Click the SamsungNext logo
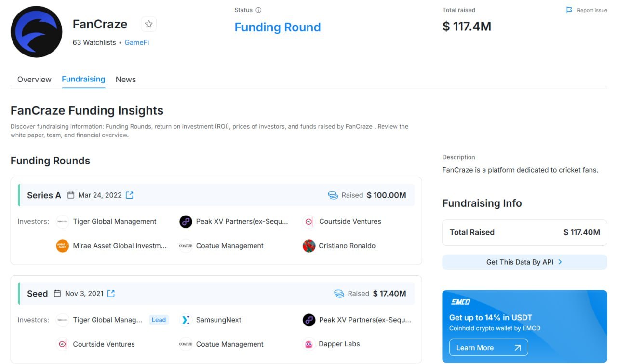 [x=186, y=320]
